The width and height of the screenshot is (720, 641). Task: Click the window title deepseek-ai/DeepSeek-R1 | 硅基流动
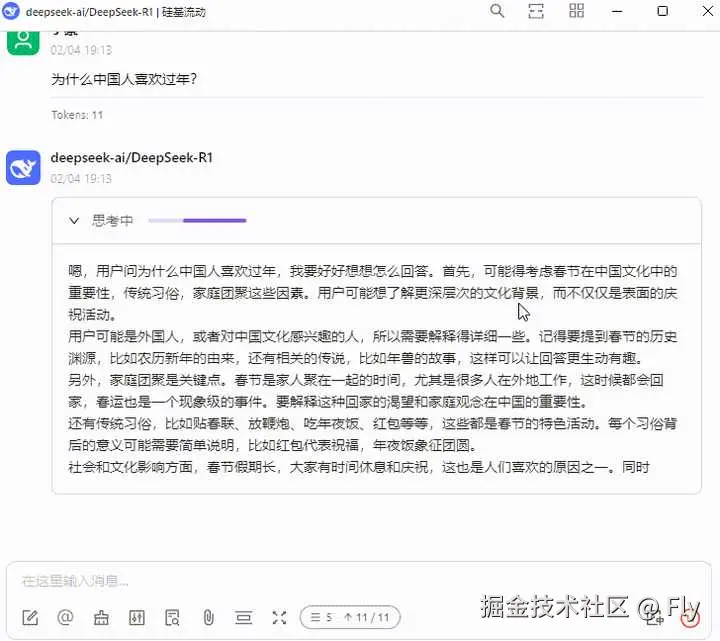tap(116, 12)
